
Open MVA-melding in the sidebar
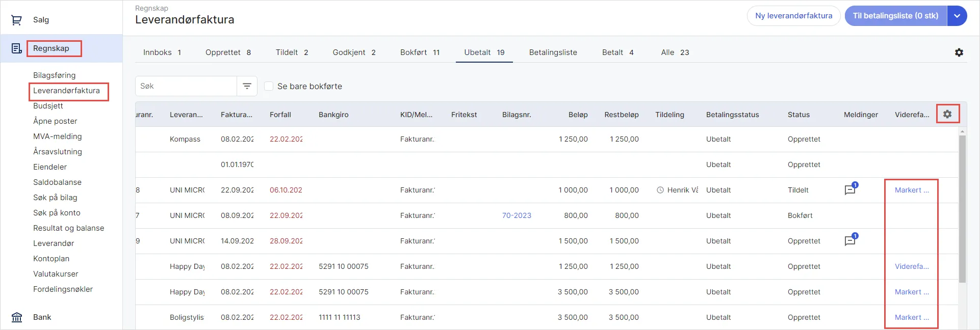[57, 136]
